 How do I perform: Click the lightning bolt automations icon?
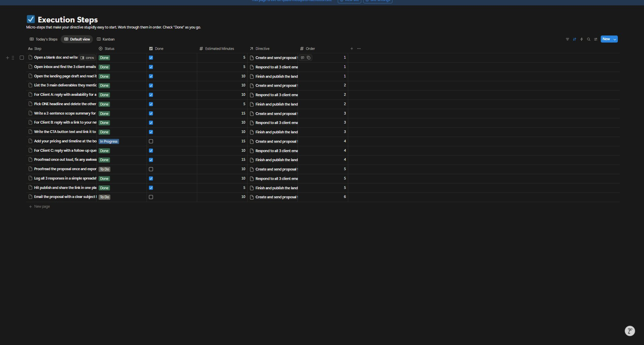[581, 39]
